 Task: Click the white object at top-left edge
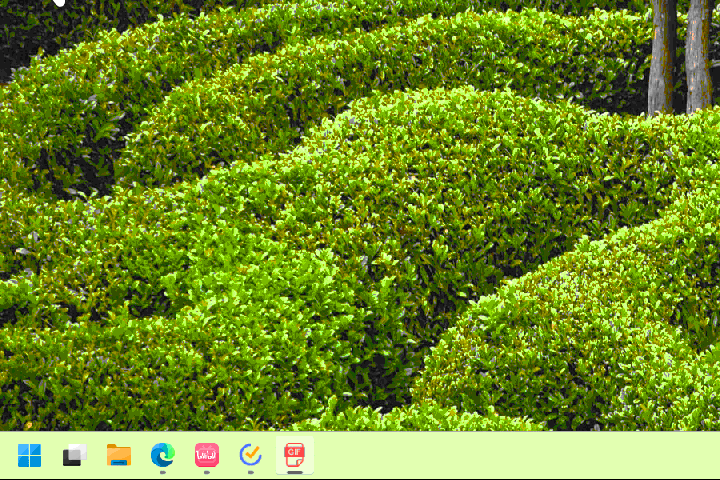pos(60,3)
